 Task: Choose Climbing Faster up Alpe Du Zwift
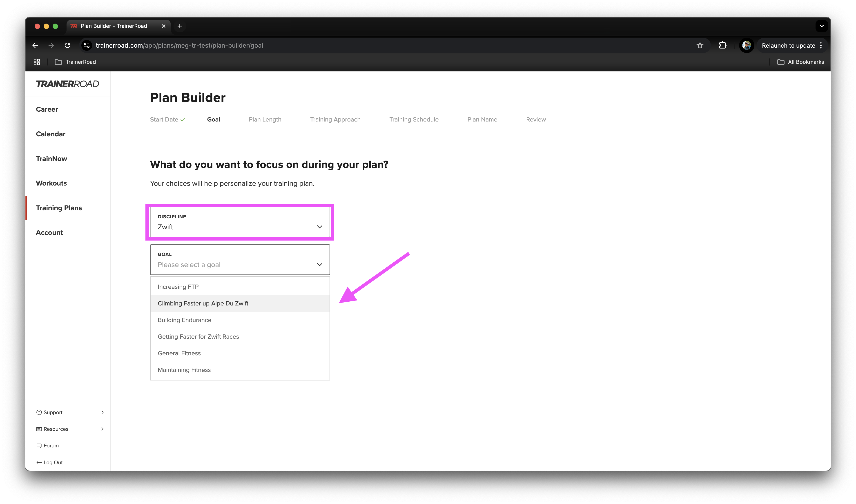[240, 303]
